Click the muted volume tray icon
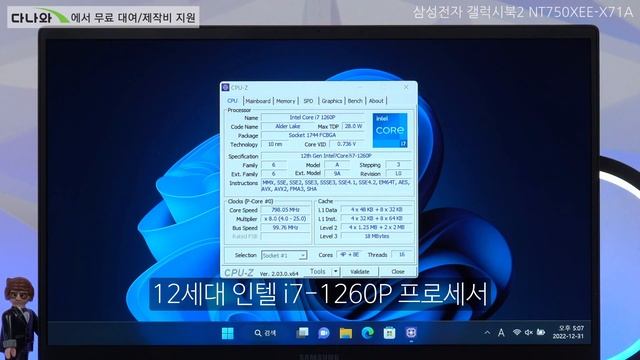 point(529,332)
